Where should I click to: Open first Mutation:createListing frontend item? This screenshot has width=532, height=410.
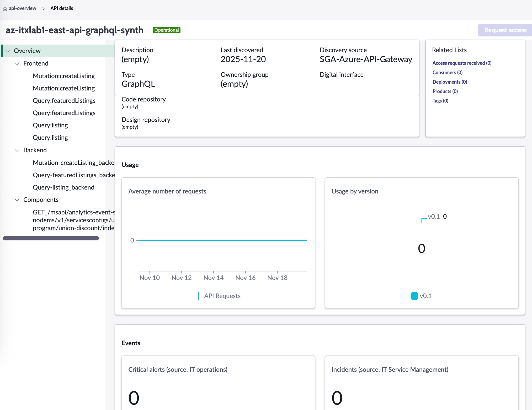(x=64, y=76)
